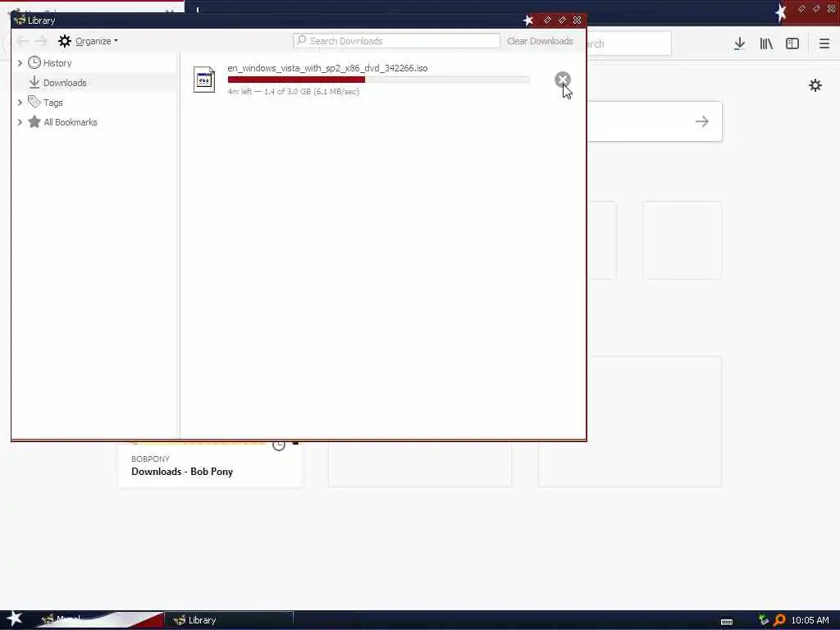
Task: Click the taskbar clock showing 10:05 AM
Action: pos(810,620)
